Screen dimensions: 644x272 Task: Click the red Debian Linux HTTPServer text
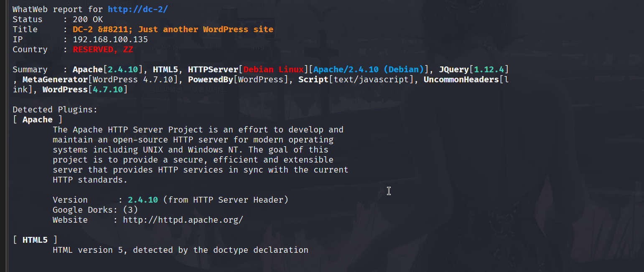point(273,69)
